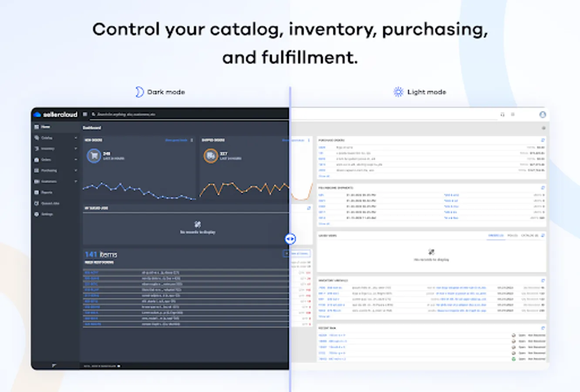Toggle the hamburger sidebar menu icon
The width and height of the screenshot is (580, 392).
[x=85, y=114]
